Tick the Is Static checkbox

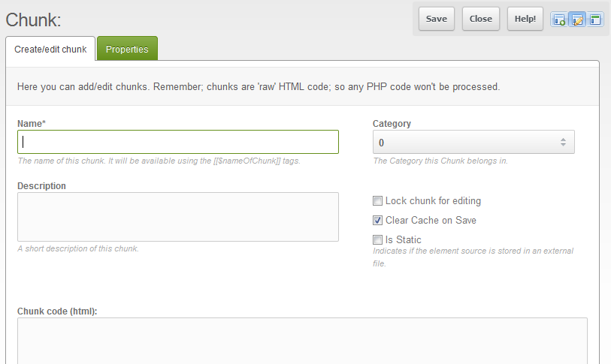[377, 240]
